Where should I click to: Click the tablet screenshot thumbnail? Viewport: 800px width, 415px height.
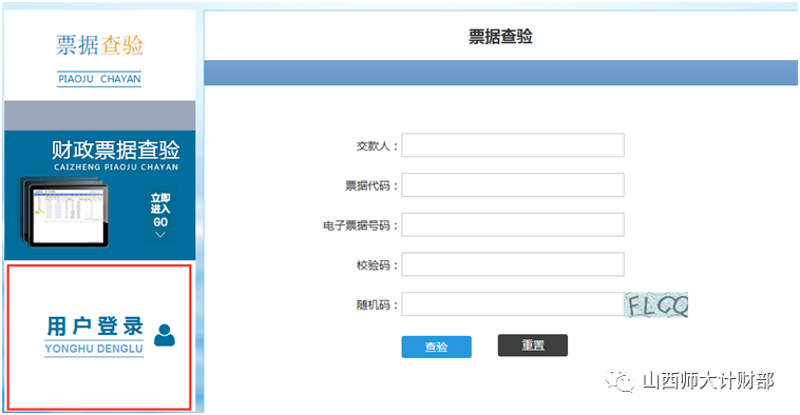pyautogui.click(x=64, y=212)
